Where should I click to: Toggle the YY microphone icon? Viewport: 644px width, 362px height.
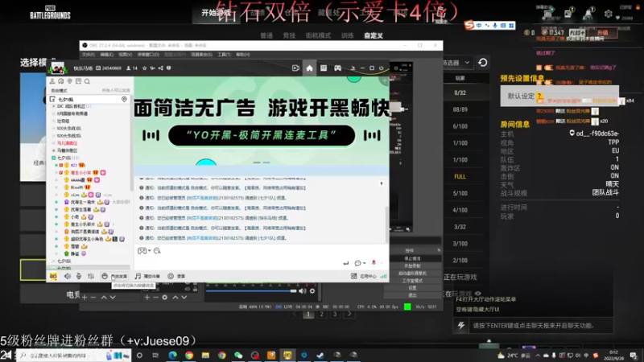79,276
